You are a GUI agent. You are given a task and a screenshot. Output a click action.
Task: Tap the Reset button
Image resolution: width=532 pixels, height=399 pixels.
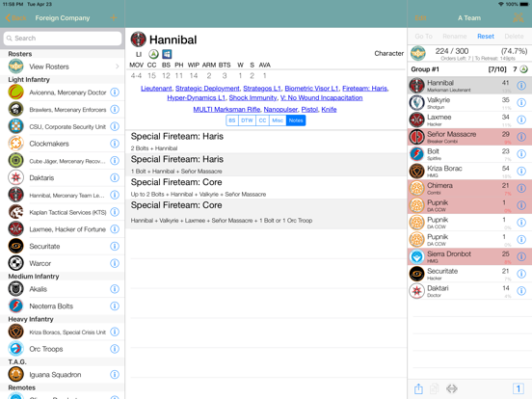pyautogui.click(x=486, y=37)
